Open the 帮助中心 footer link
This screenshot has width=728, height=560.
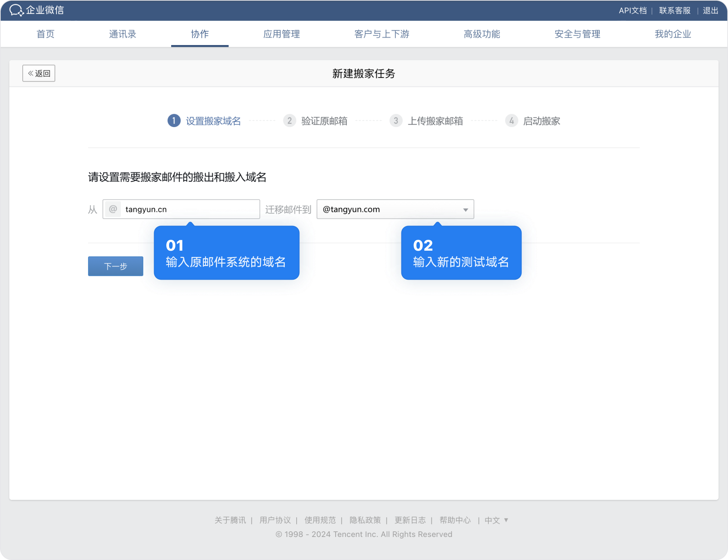point(455,520)
